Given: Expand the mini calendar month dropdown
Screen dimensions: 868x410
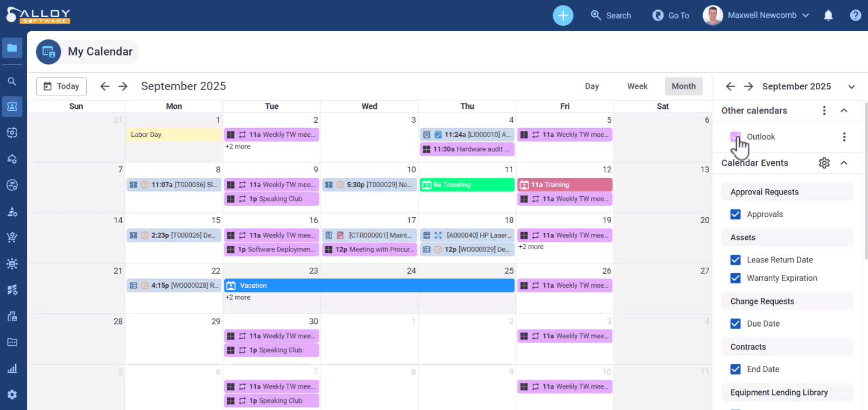Looking at the screenshot, I should coord(851,87).
